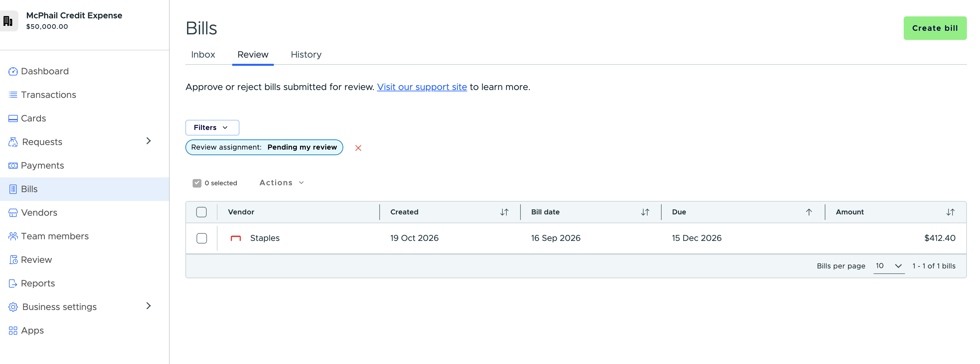Click the Payments money icon

click(x=13, y=165)
